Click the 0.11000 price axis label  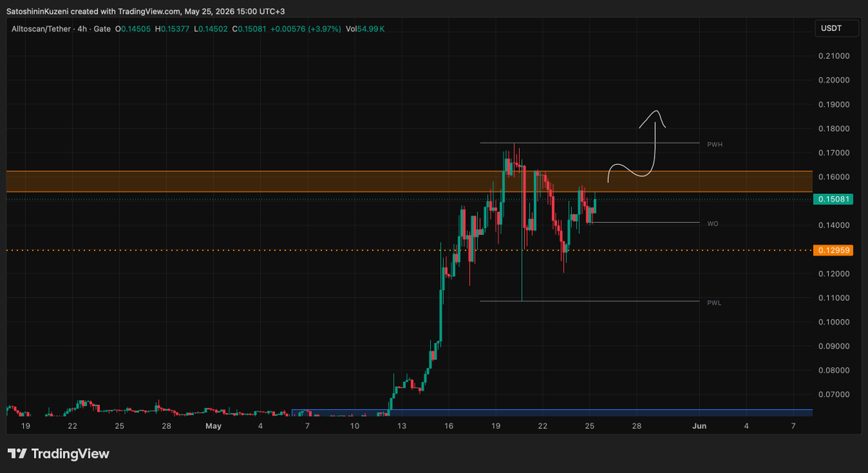pos(834,298)
